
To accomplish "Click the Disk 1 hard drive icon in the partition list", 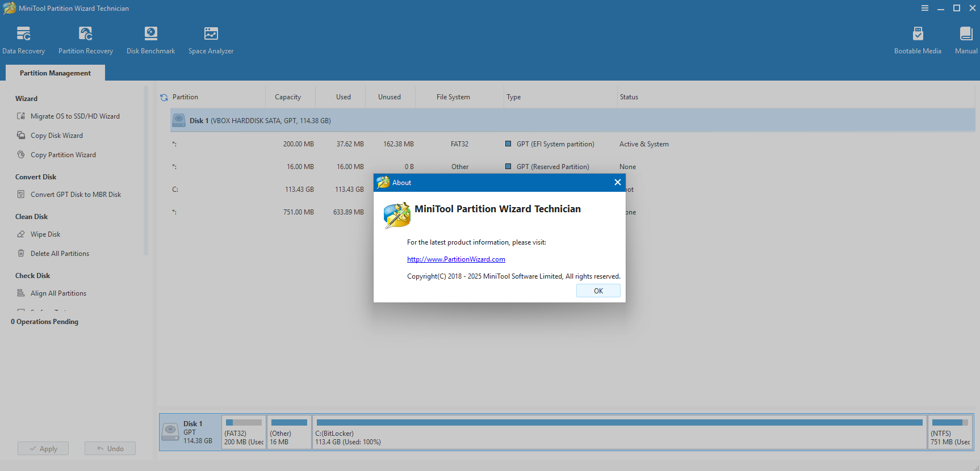I will pos(179,120).
